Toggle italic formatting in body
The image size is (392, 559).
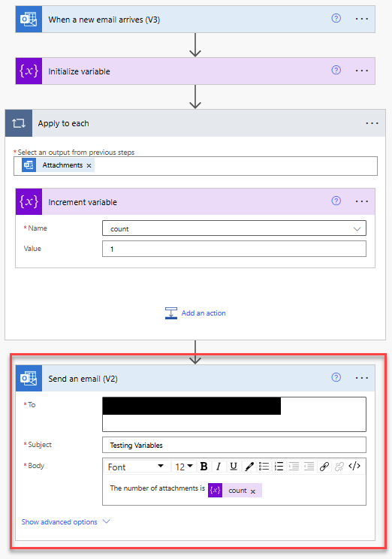coord(219,467)
